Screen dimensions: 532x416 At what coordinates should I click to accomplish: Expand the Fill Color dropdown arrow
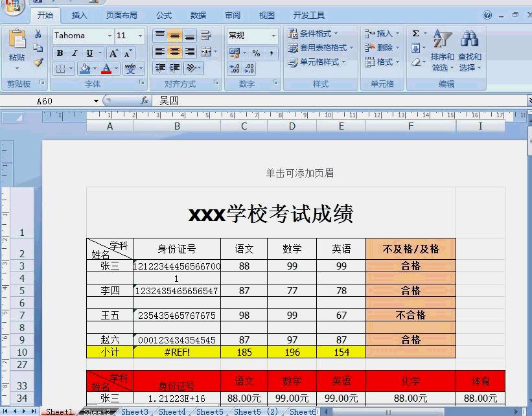pos(95,68)
